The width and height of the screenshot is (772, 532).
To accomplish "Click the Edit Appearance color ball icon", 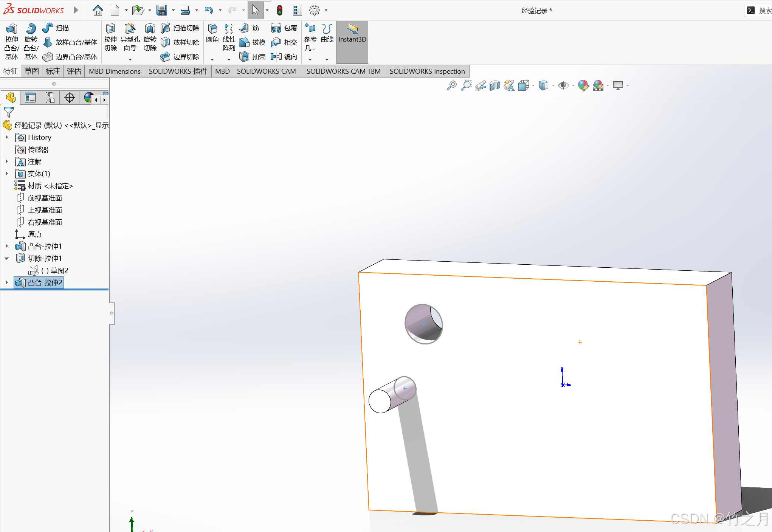I will pos(583,86).
